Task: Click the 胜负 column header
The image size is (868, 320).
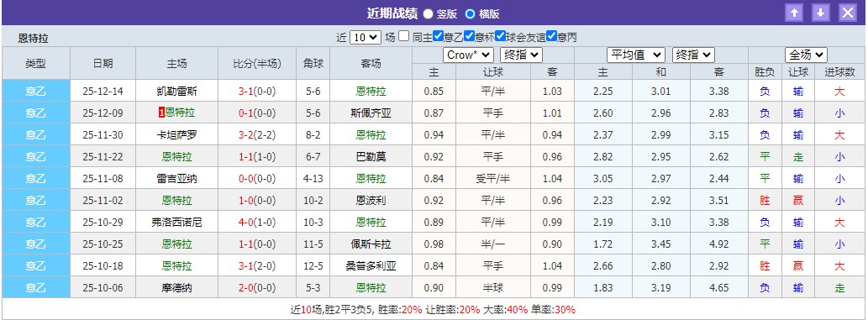Action: pos(765,72)
